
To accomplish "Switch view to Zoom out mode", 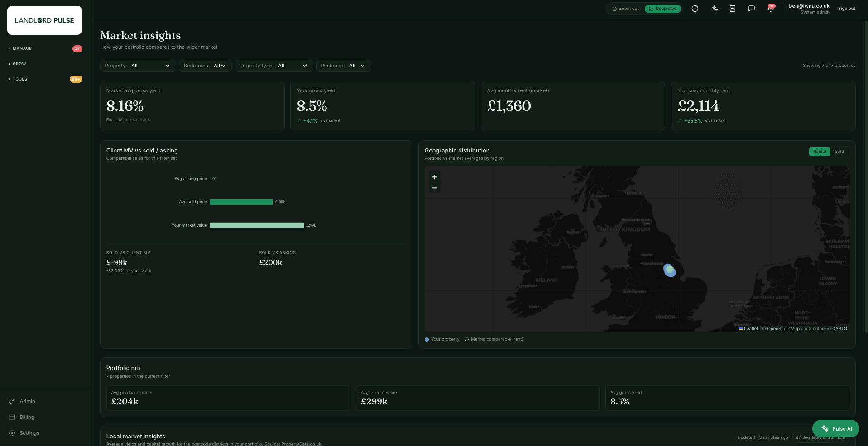I will tap(625, 9).
